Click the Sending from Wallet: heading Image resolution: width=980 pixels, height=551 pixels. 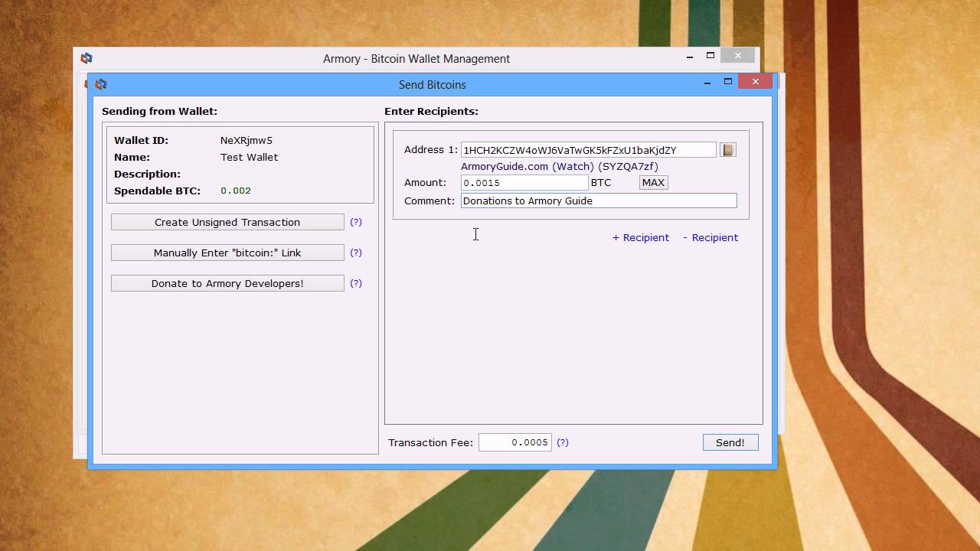coord(159,111)
